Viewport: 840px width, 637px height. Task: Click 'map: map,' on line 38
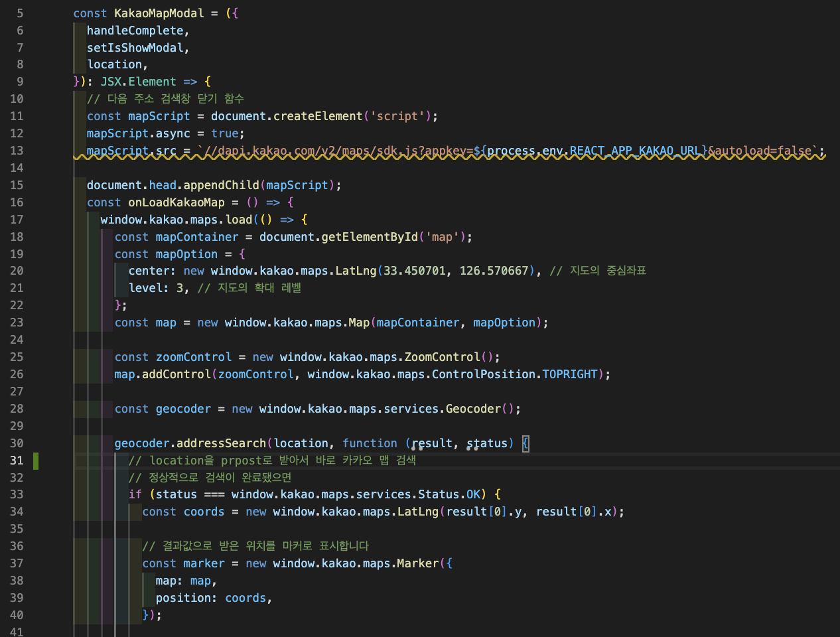point(186,581)
